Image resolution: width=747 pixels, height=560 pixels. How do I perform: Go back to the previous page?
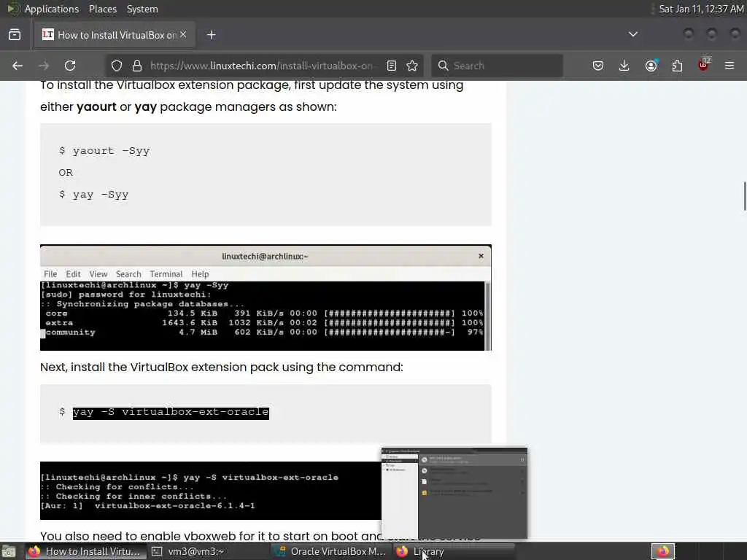click(x=18, y=66)
